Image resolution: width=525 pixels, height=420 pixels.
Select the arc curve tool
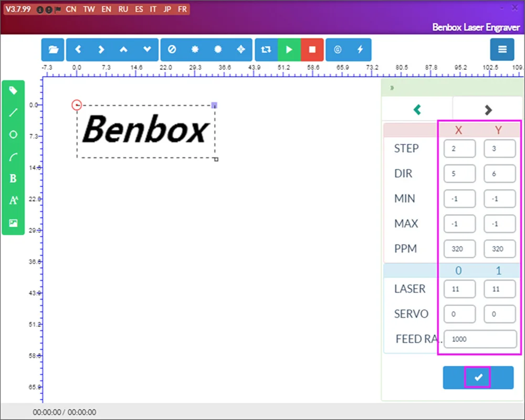[x=13, y=156]
